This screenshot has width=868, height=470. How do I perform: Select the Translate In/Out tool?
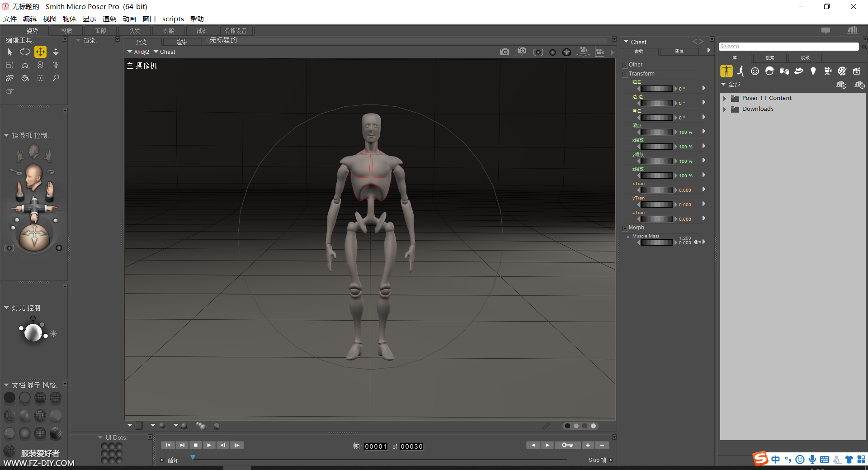(56, 52)
